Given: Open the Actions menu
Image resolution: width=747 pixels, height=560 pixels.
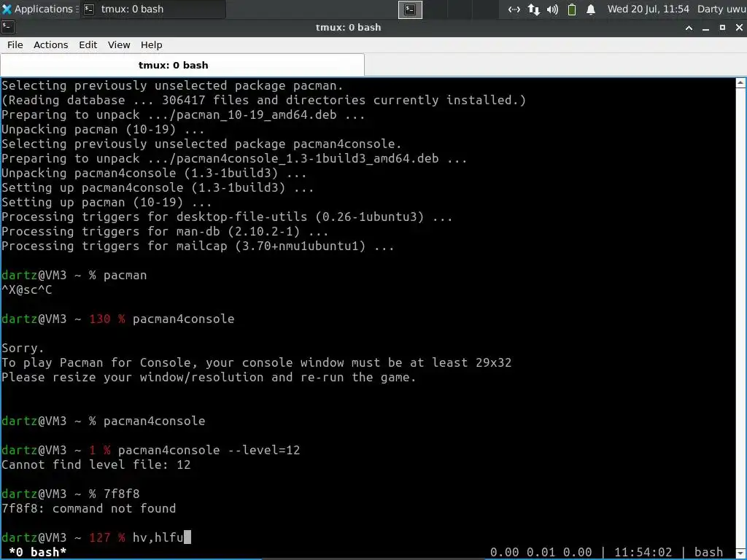Looking at the screenshot, I should tap(50, 44).
